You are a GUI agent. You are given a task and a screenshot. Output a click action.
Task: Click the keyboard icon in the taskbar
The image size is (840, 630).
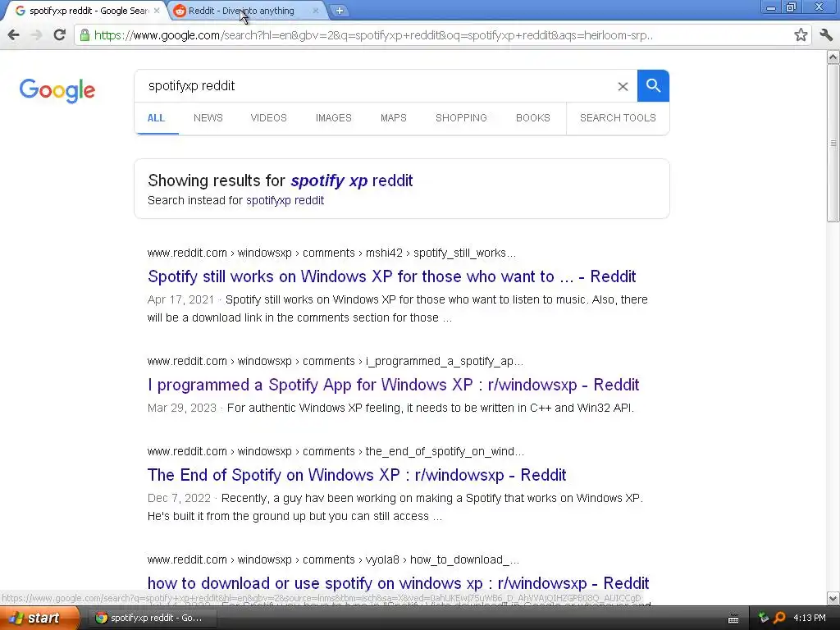point(733,619)
